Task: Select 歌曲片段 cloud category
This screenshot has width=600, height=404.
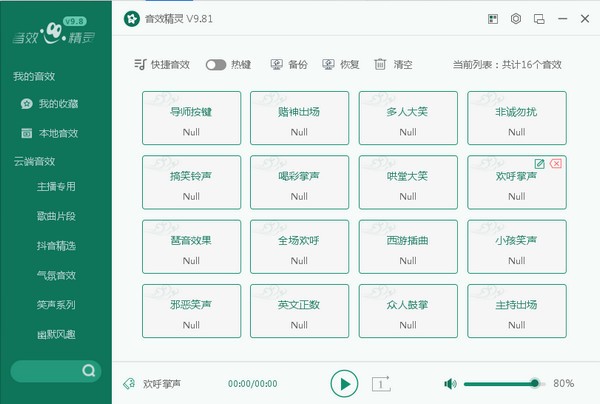Action: [x=56, y=216]
